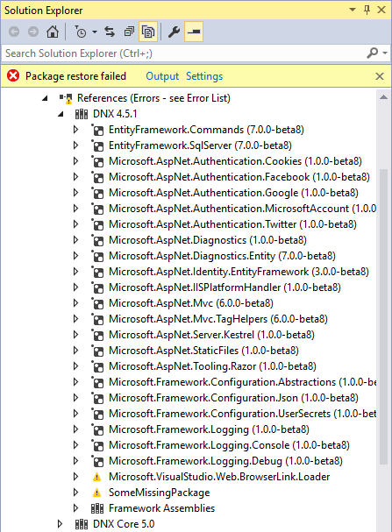392x532 pixels.
Task: Collapse the DNX 4.5.1 node
Action: (61, 114)
